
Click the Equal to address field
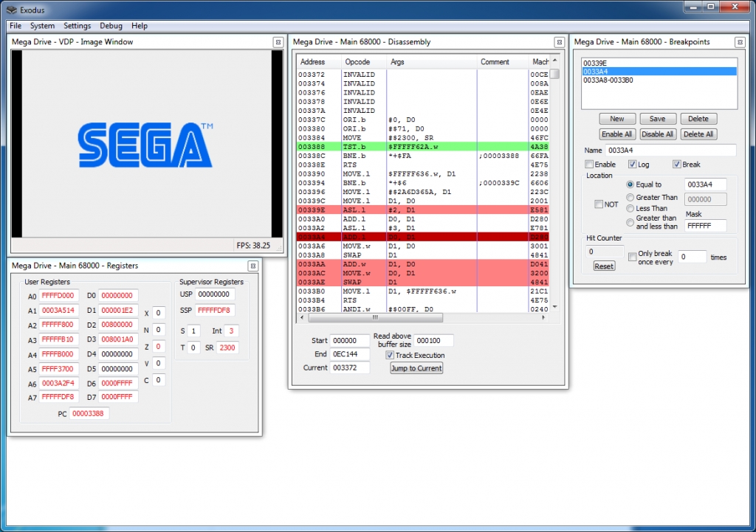tap(705, 184)
